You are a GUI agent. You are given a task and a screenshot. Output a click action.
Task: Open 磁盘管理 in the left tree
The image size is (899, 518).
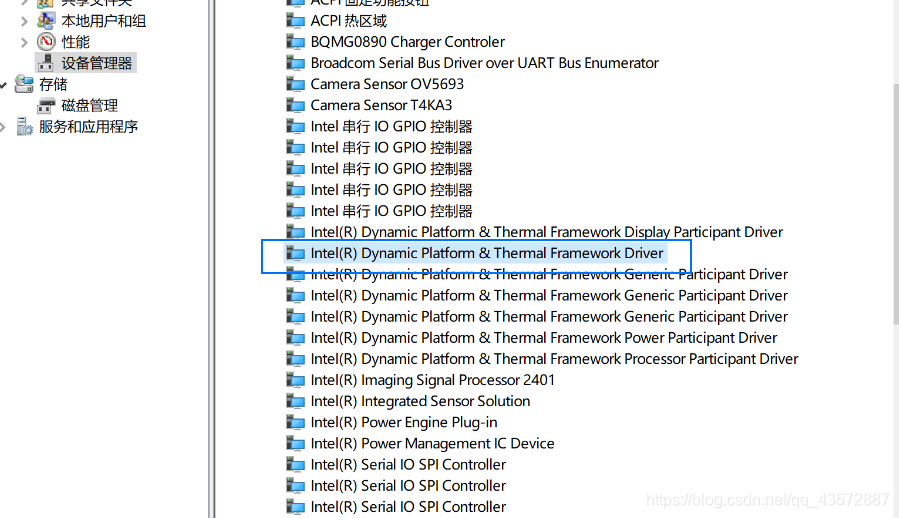89,106
